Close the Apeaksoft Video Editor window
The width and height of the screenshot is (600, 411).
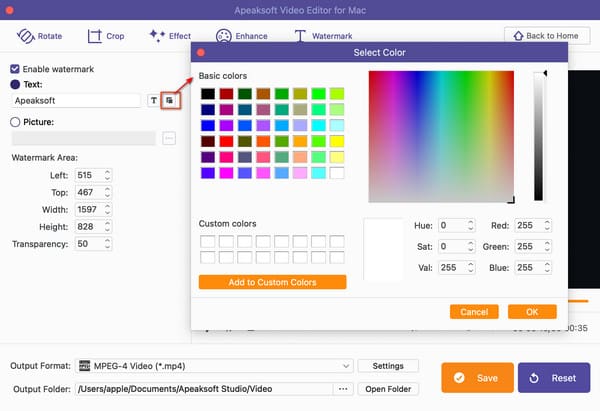(x=10, y=10)
